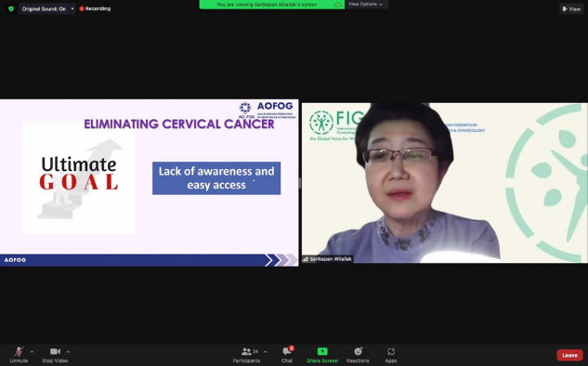This screenshot has height=366, width=588.
Task: Expand video options arrow beside Stop Video
Action: [x=68, y=352]
